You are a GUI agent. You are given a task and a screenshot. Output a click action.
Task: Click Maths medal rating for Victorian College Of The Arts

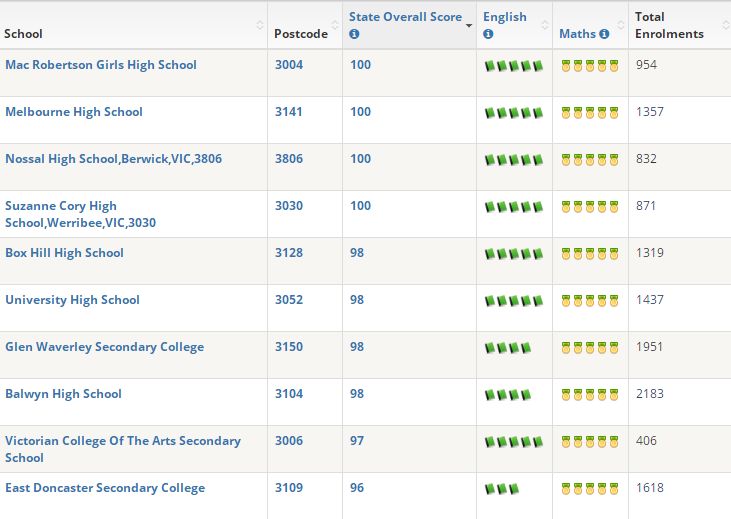pyautogui.click(x=590, y=442)
